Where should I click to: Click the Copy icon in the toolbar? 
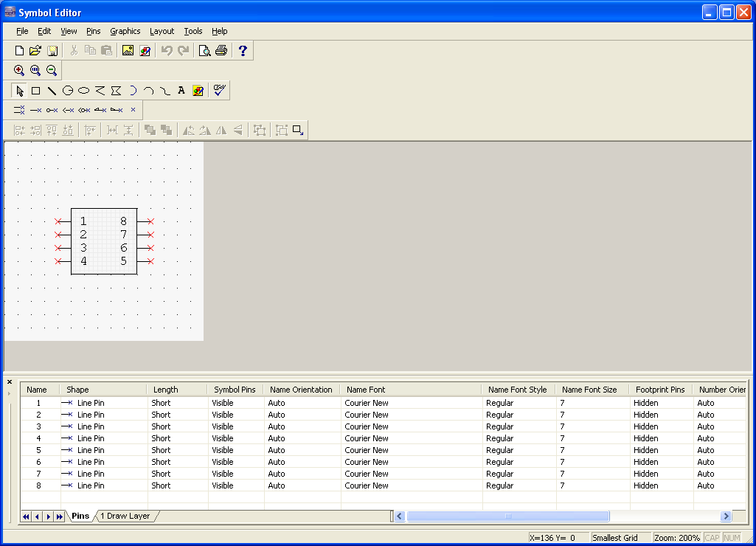(x=90, y=51)
